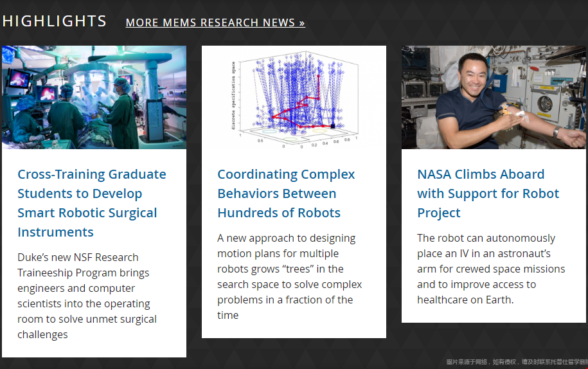Screen dimensions: 588x369
Task: Click the 3D specification space plot image
Action: click(x=294, y=97)
